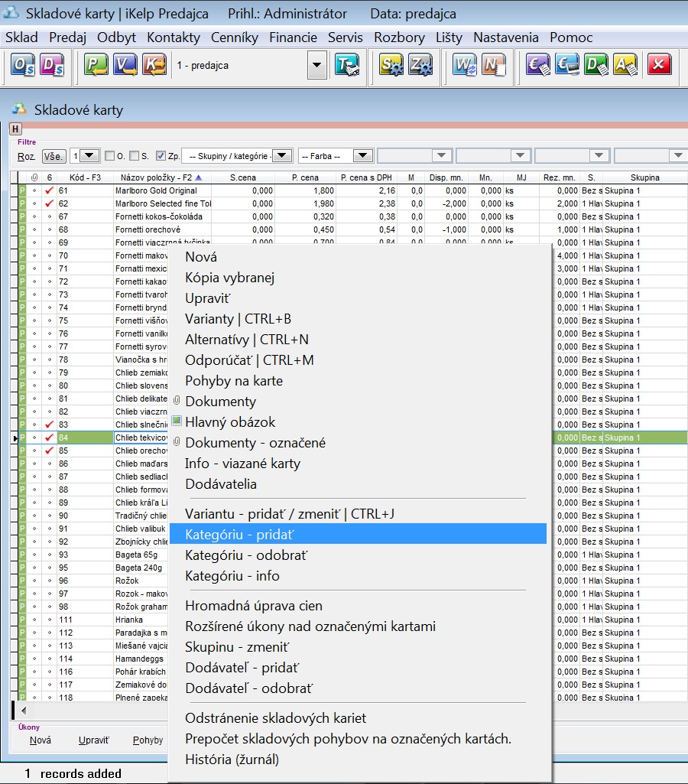Click the orange 'K' toolbar icon
Image resolution: width=688 pixels, height=784 pixels.
[x=154, y=66]
